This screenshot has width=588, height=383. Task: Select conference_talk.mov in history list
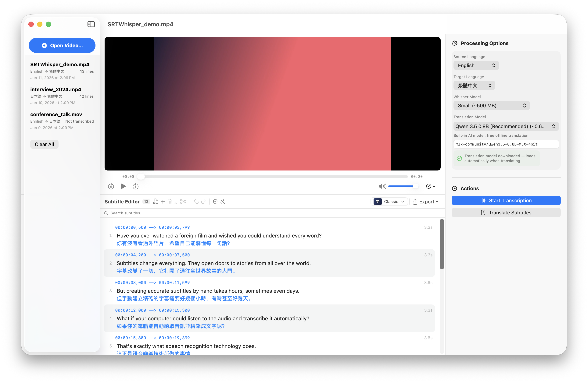(x=62, y=121)
